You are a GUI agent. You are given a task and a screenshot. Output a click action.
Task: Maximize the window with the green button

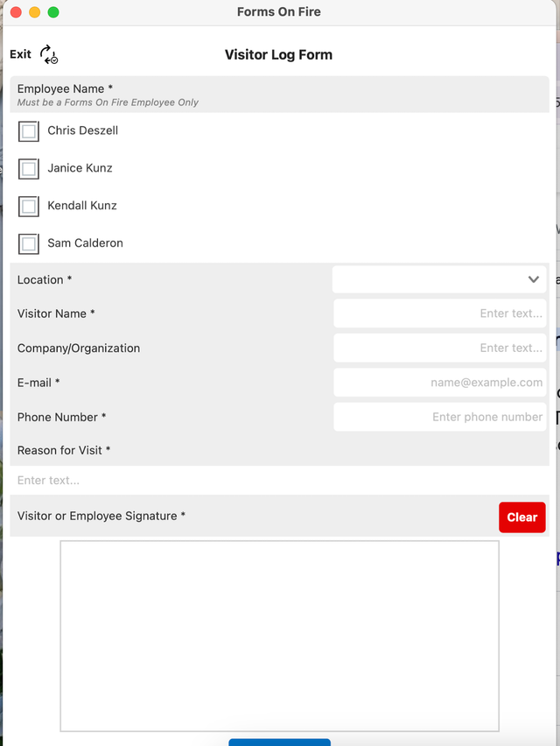(53, 12)
